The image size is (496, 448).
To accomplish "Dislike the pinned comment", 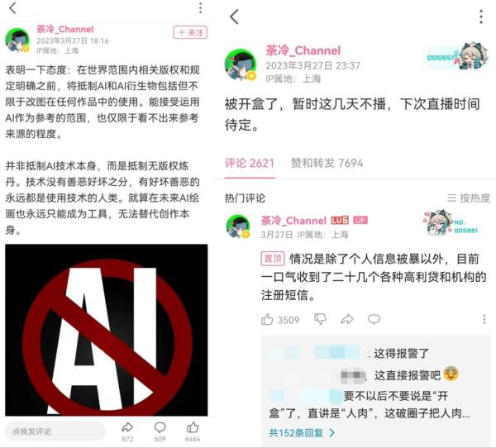I will 320,319.
